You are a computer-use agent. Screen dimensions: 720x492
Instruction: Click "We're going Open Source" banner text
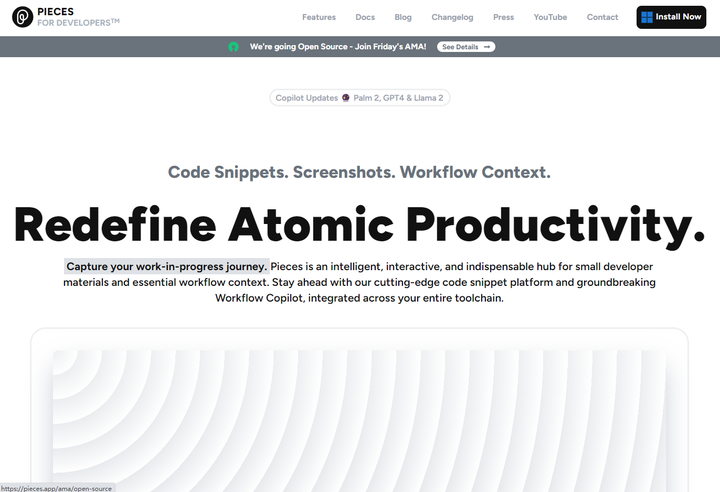pyautogui.click(x=338, y=47)
